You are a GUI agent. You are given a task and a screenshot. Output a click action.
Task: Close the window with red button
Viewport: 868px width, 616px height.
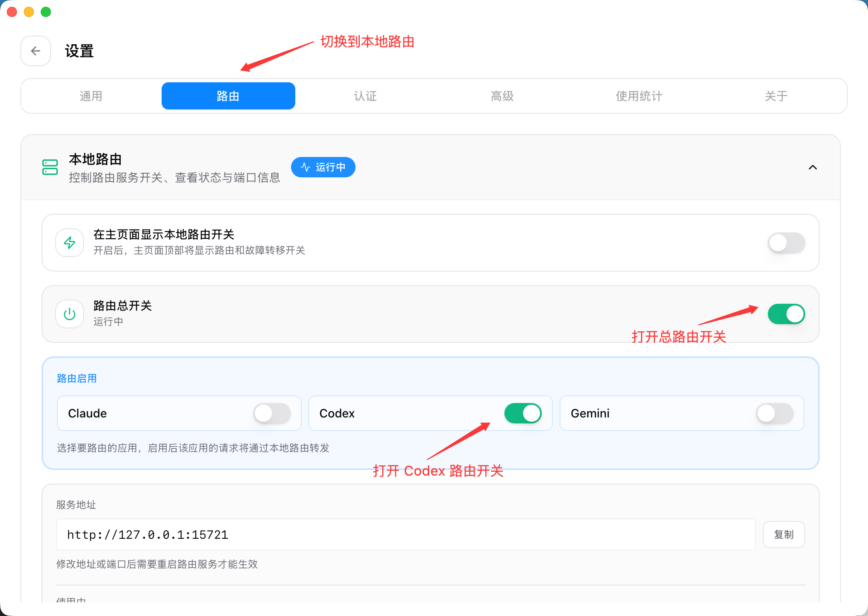[12, 12]
